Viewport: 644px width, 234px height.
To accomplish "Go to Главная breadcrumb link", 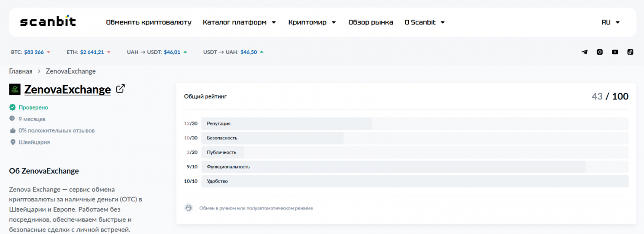I will coord(21,71).
